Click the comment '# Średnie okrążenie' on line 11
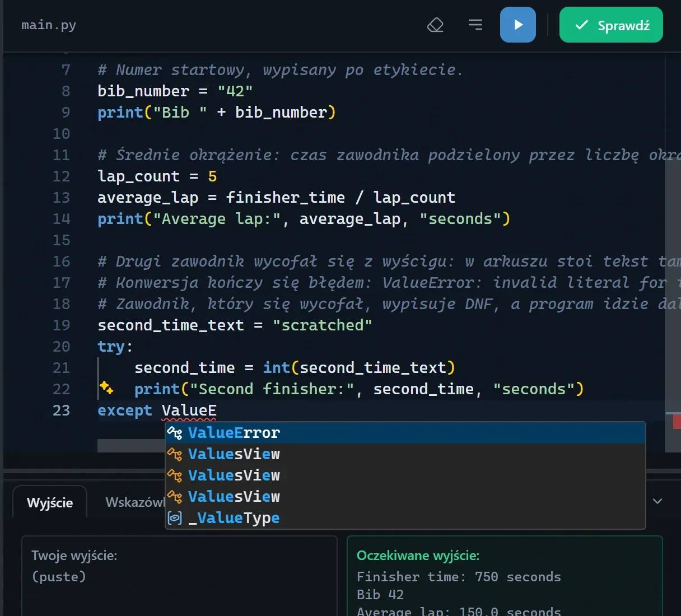 389,155
